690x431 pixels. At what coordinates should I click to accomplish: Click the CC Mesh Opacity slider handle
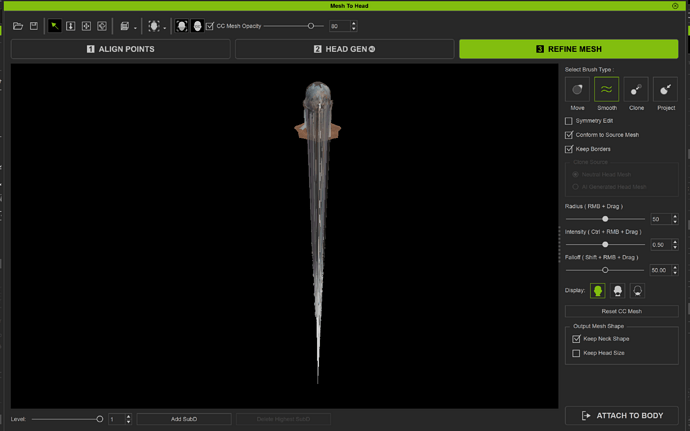(311, 26)
